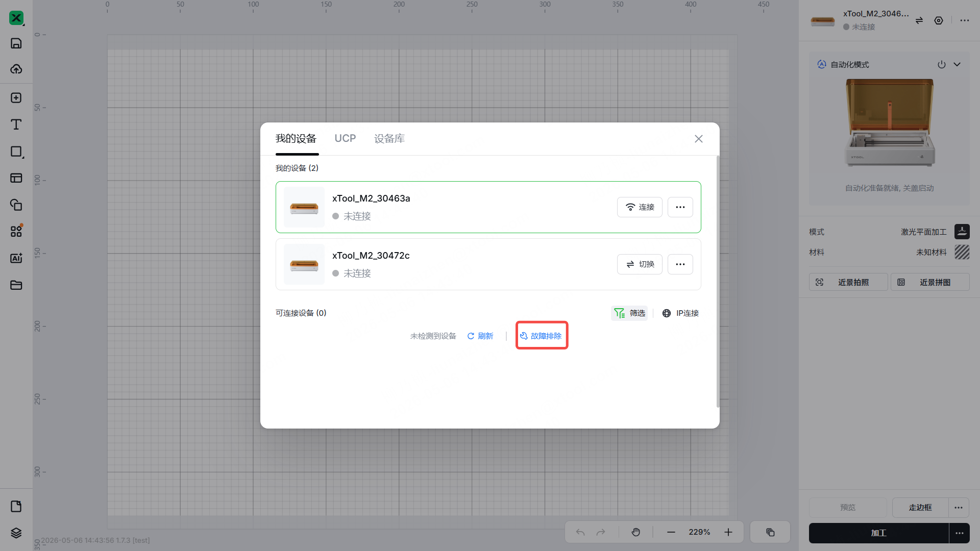Click 连接 for xTool_M2_30463a
Viewport: 980px width, 551px height.
click(x=640, y=207)
